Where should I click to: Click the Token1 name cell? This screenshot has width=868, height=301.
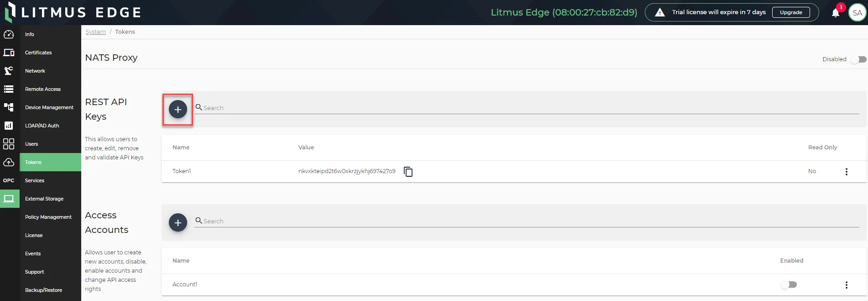click(182, 171)
